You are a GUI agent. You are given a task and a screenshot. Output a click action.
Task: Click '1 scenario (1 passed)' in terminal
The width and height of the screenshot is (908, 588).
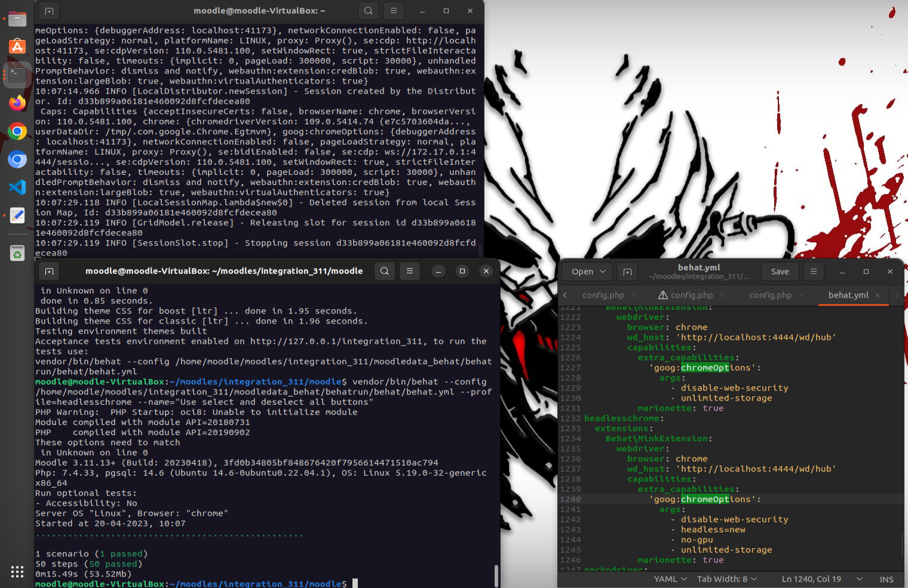click(91, 554)
